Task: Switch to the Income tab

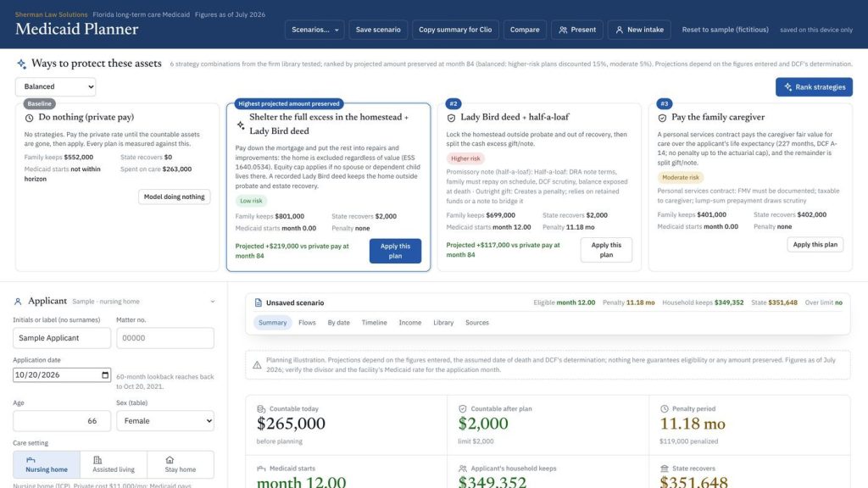Action: tap(410, 323)
